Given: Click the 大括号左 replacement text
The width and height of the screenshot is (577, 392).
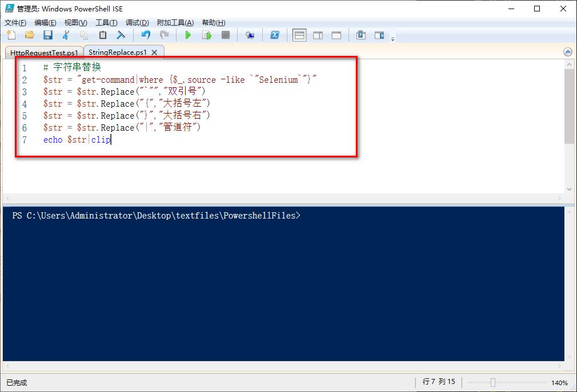Looking at the screenshot, I should 182,103.
